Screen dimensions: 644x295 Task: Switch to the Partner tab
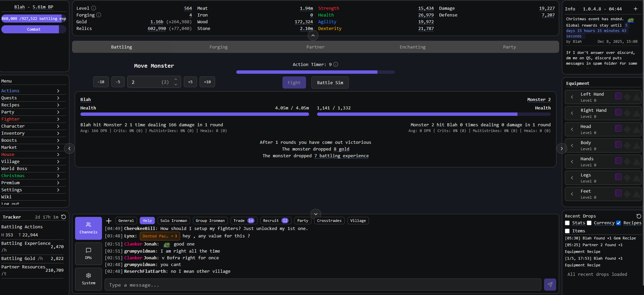point(315,47)
